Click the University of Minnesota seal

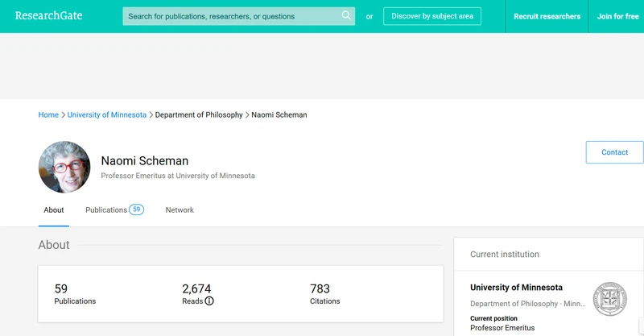click(x=610, y=299)
